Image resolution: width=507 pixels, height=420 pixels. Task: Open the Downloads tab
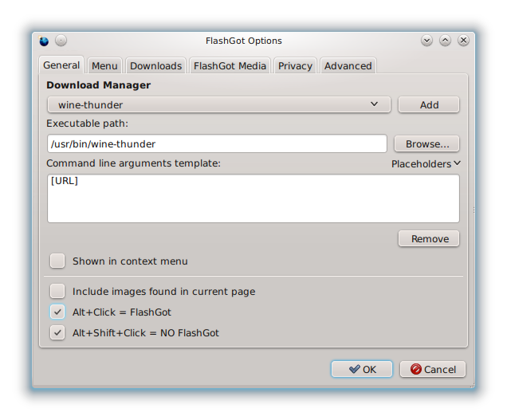156,66
